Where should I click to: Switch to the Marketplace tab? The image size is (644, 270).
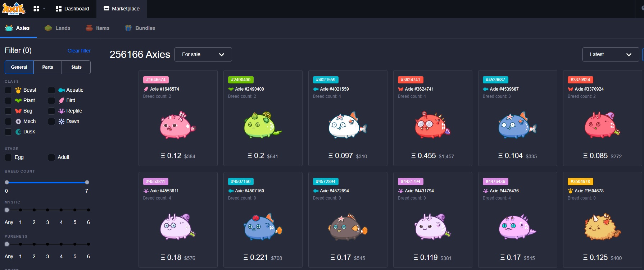point(122,9)
